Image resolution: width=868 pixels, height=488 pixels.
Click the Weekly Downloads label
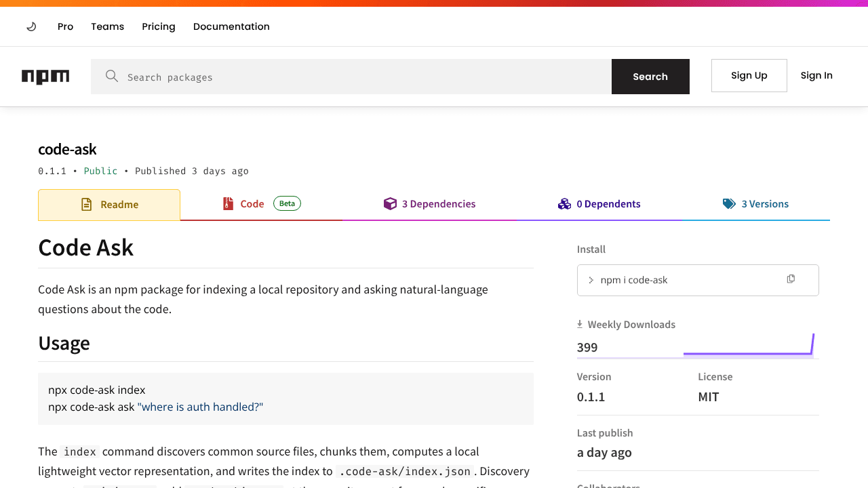coord(631,325)
